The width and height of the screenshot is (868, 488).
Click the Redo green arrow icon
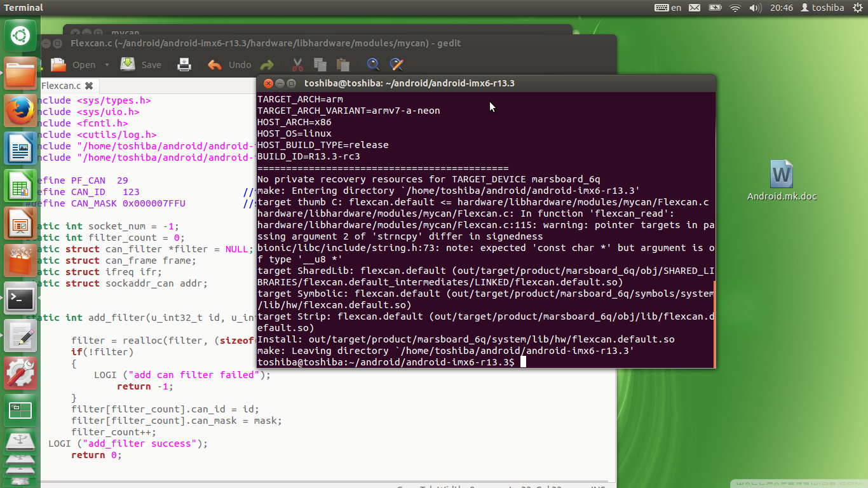pyautogui.click(x=267, y=64)
